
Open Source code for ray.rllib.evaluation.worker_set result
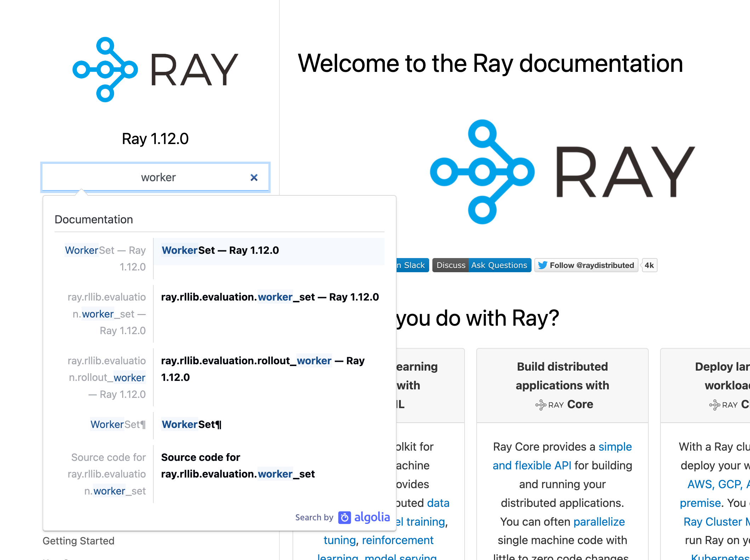point(238,465)
